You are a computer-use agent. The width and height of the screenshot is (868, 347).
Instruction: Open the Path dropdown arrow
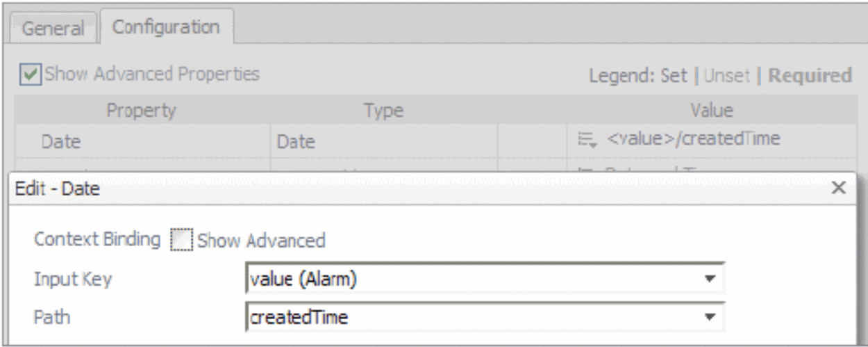pyautogui.click(x=709, y=317)
